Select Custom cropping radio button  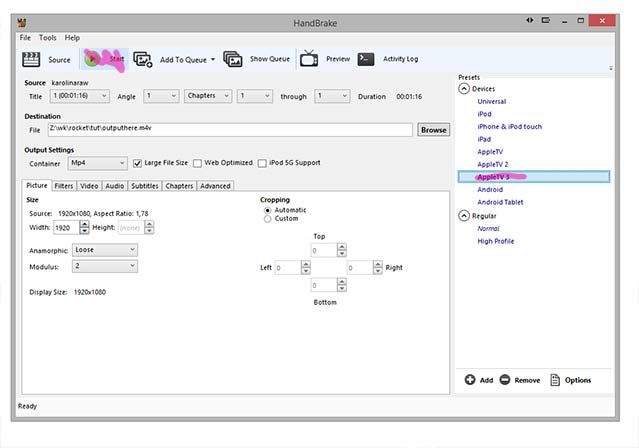pos(267,219)
